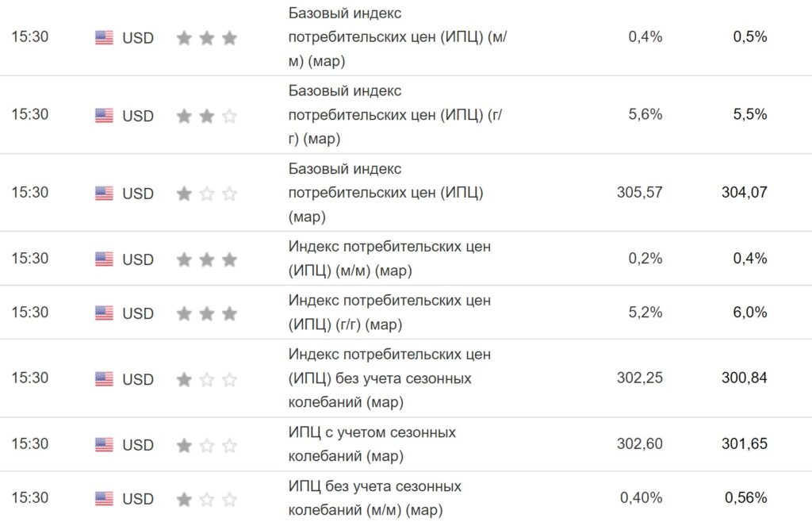The width and height of the screenshot is (812, 522).
Task: Open the ИПЦ с учетом сезонных колебаний event
Action: point(372,444)
